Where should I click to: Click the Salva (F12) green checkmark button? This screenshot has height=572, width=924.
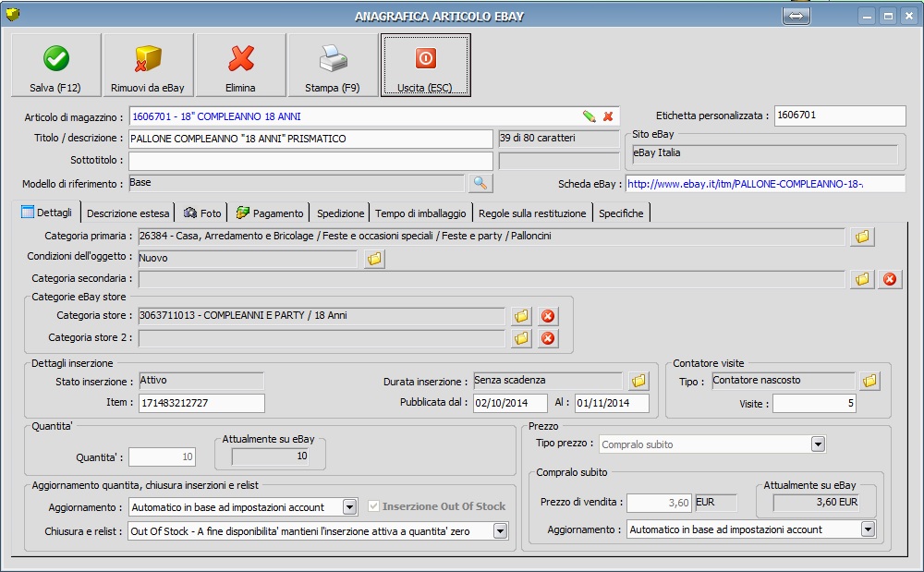tap(55, 66)
